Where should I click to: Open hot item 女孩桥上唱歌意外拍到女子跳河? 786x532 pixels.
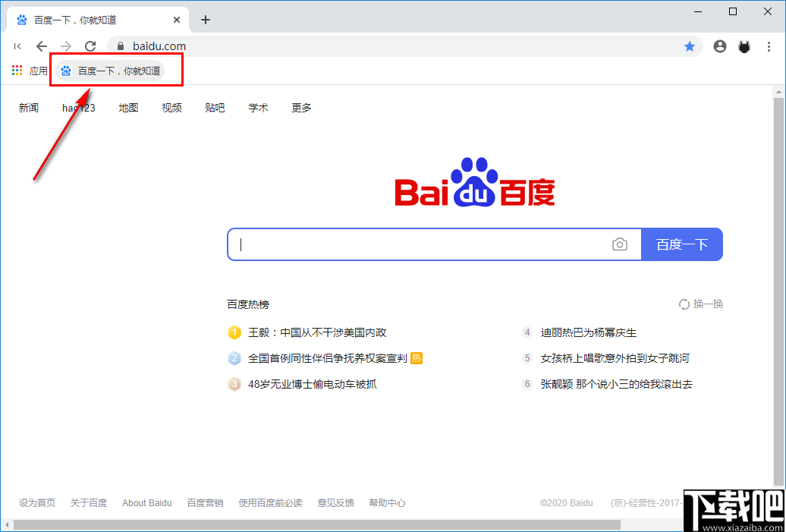(615, 358)
